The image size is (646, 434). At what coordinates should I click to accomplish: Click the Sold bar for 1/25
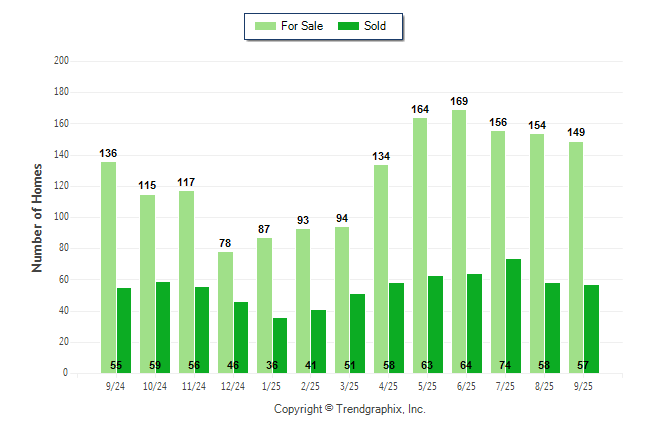[x=280, y=345]
